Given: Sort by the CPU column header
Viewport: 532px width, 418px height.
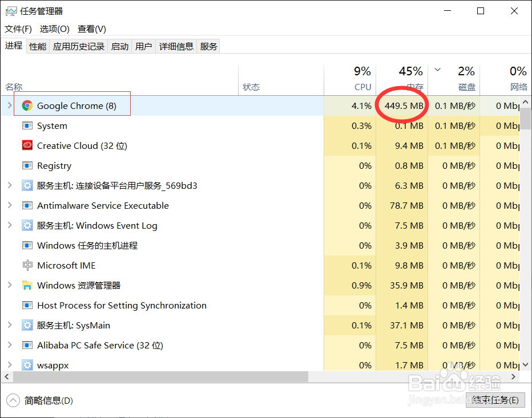Looking at the screenshot, I should (x=350, y=80).
